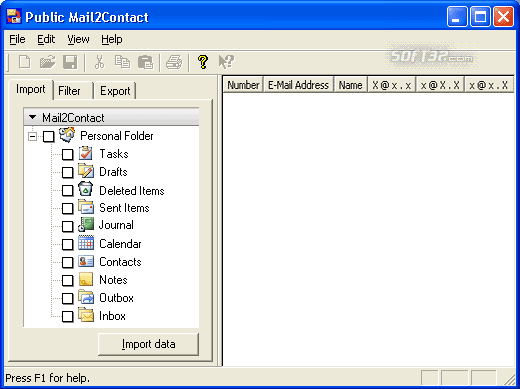Click the Inbox envelope folder icon
This screenshot has width=520, height=389.
click(86, 315)
